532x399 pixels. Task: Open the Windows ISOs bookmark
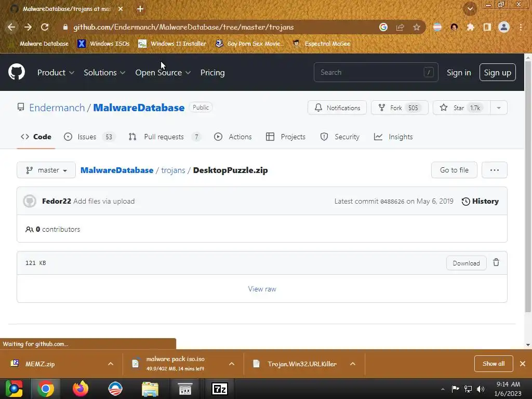tap(103, 44)
